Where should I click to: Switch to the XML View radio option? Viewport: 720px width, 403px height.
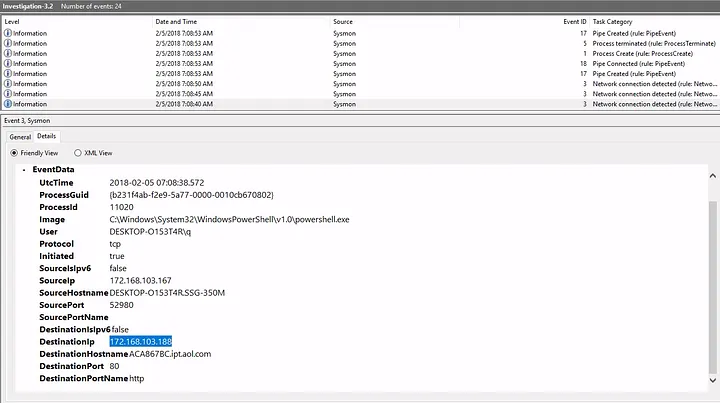78,153
